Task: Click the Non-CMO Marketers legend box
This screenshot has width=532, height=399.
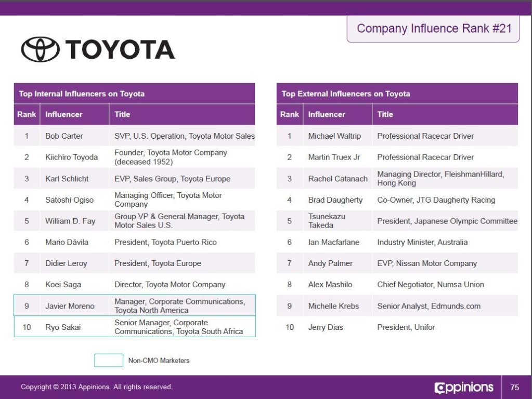Action: [x=109, y=361]
